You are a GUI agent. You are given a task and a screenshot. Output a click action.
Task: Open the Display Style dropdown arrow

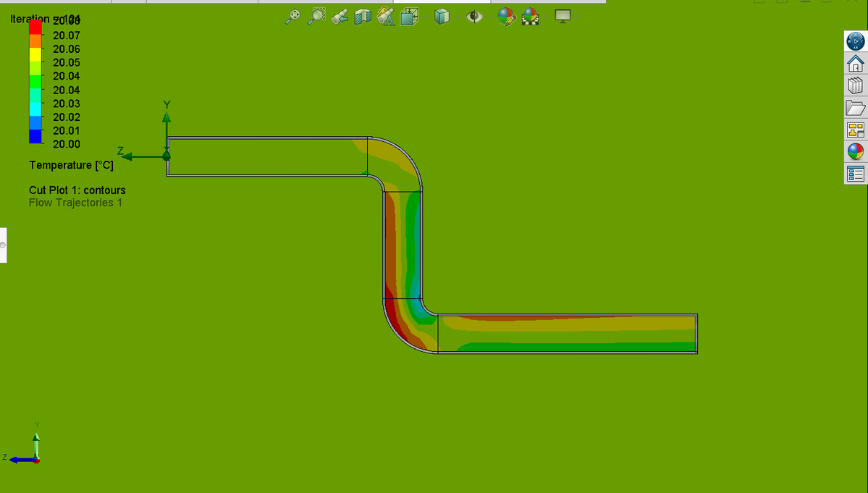(x=458, y=17)
